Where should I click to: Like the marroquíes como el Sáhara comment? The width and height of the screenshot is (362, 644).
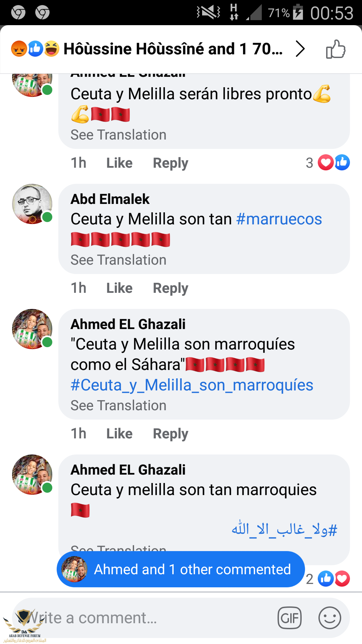(x=119, y=434)
